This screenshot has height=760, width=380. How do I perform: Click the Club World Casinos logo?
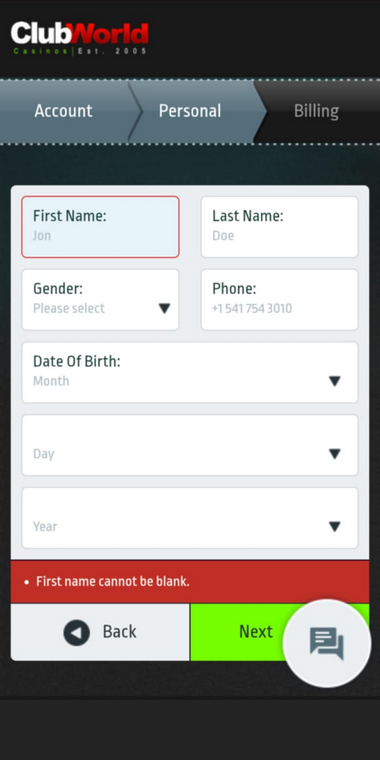point(79,38)
